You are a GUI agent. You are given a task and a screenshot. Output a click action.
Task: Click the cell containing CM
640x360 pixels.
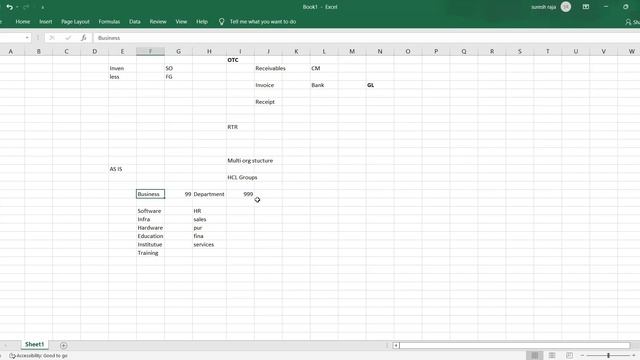pos(324,68)
